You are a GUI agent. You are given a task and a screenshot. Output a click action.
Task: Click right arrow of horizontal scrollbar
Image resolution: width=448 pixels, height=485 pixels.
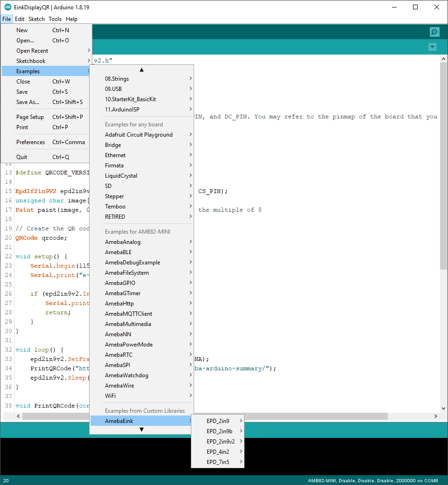(x=435, y=416)
